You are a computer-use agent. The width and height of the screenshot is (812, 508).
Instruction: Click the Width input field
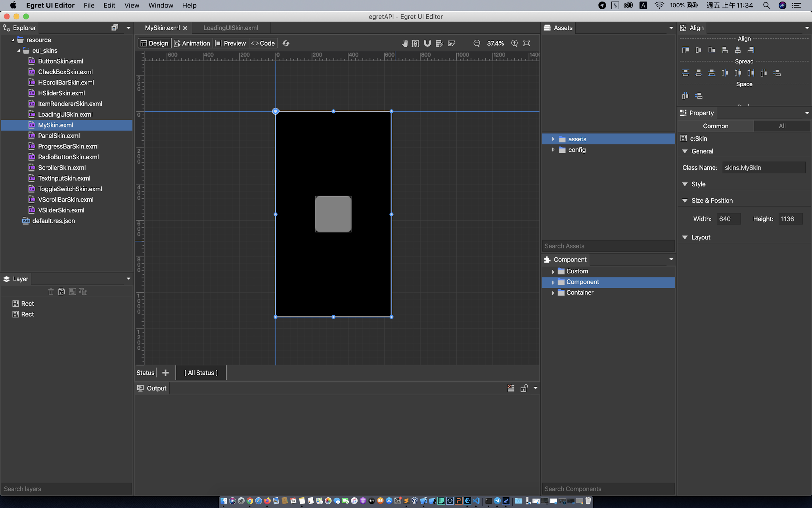click(x=728, y=219)
